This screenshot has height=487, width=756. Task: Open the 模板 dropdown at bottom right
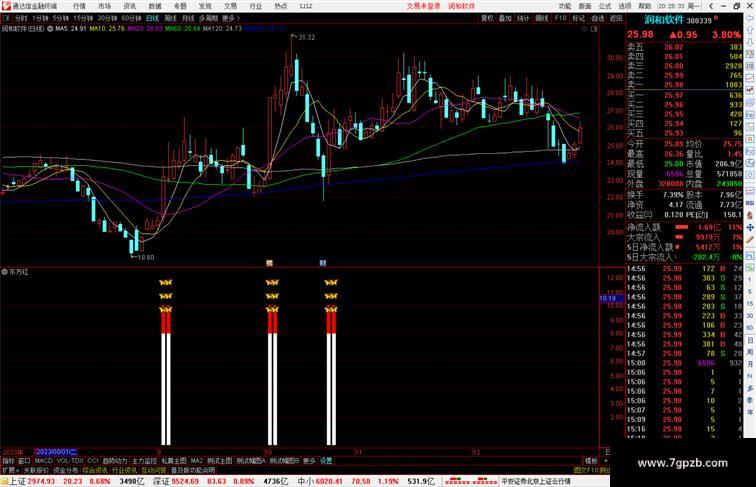tap(591, 461)
